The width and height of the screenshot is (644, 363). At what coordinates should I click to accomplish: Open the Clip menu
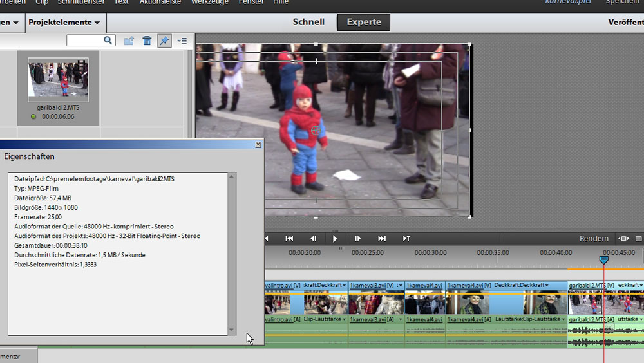coord(42,2)
